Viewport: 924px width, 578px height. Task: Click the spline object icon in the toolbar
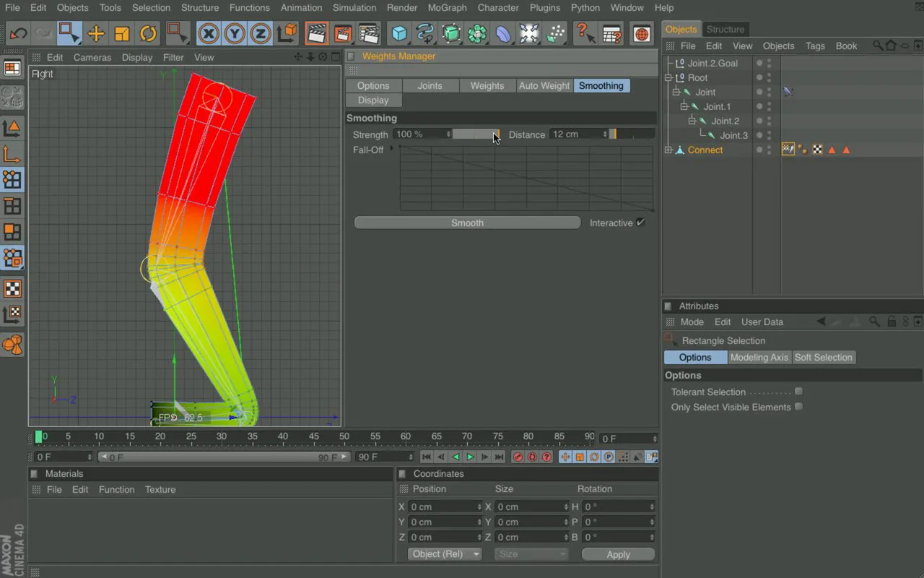click(x=425, y=33)
